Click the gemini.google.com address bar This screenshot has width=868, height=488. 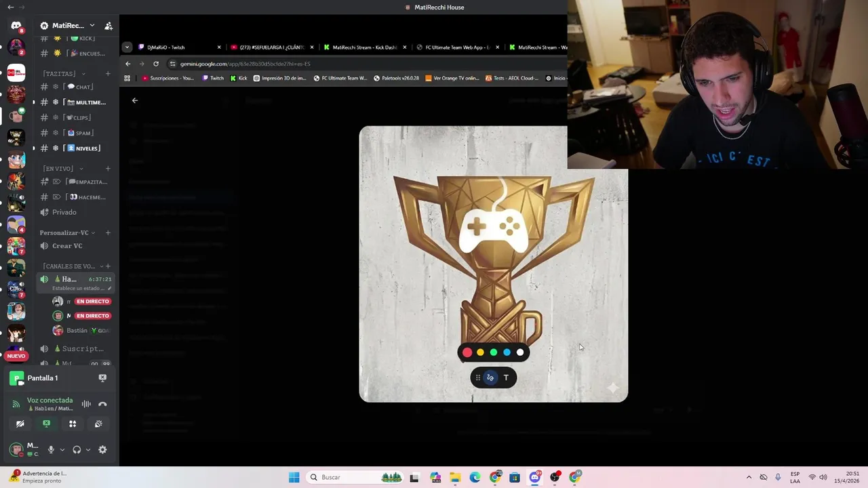click(366, 64)
